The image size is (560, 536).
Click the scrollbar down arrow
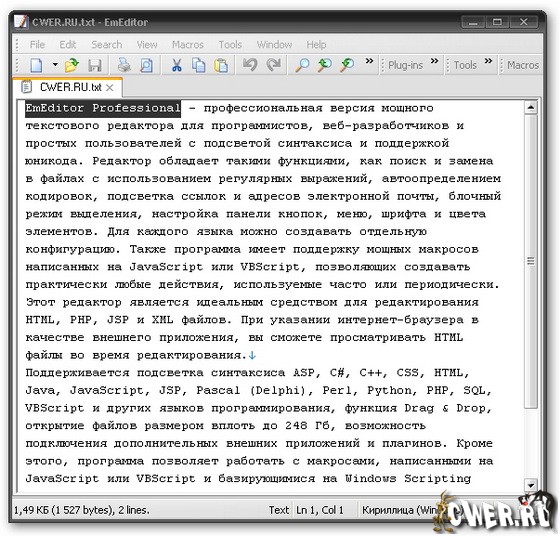pyautogui.click(x=531, y=485)
